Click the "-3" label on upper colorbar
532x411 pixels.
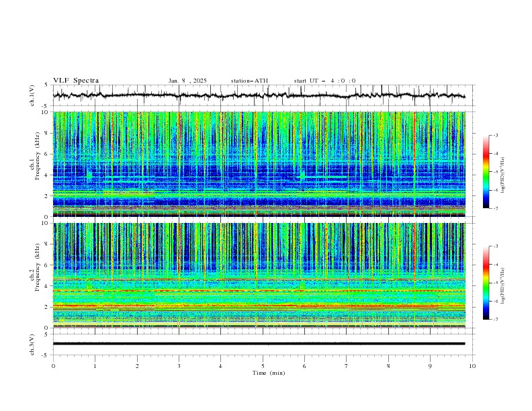[495, 135]
